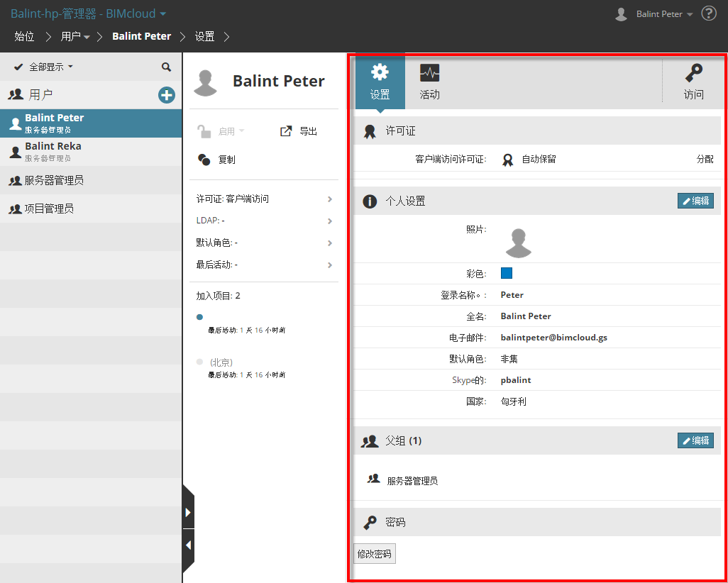The height and width of the screenshot is (583, 728).
Task: Expand the 默认角色 row in middle panel
Action: 264,243
